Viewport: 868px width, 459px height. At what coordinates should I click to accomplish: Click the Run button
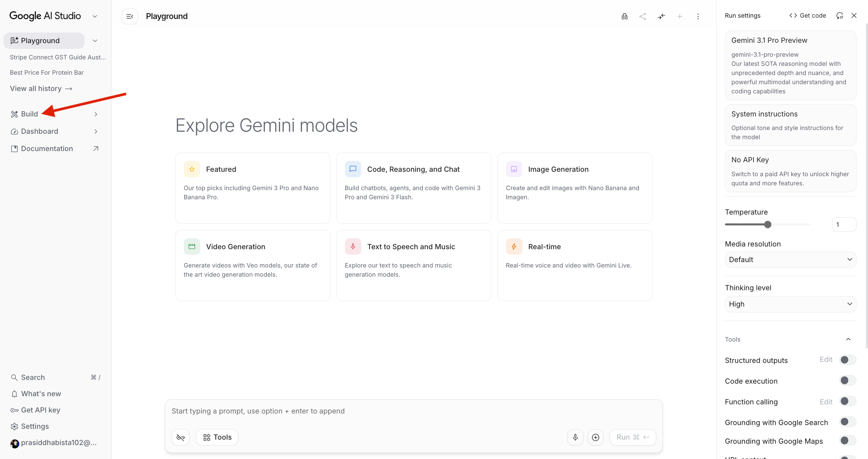pos(633,437)
